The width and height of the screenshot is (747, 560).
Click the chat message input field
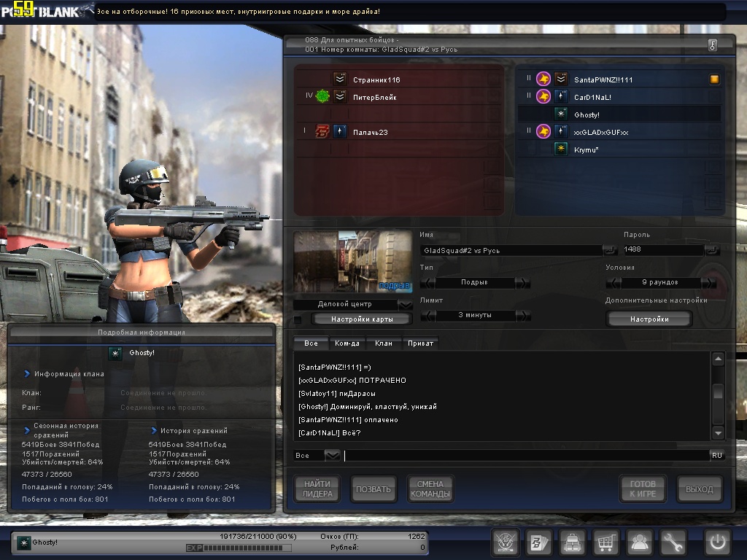pos(525,455)
